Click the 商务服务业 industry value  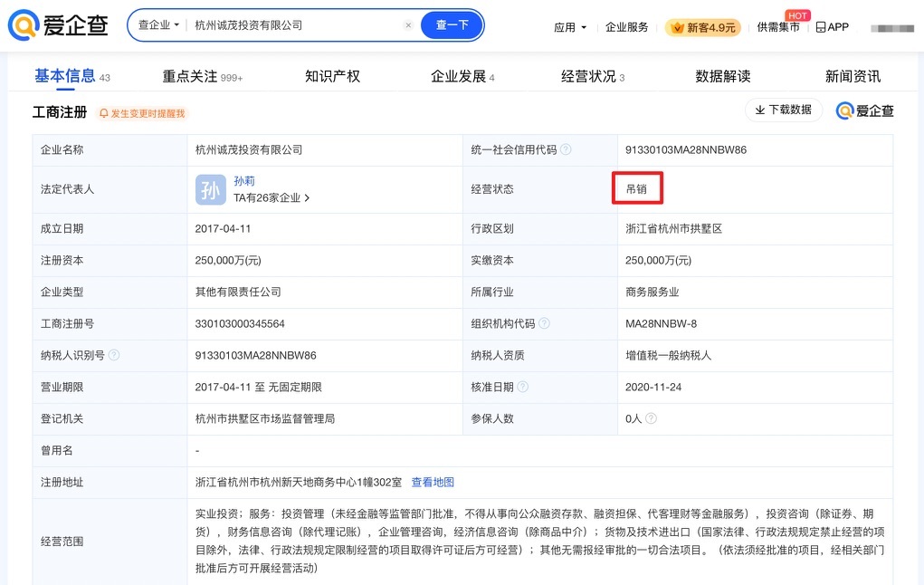click(x=653, y=292)
